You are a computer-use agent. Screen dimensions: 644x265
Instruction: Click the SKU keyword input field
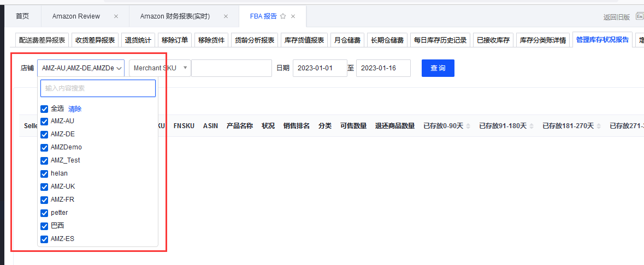tap(232, 68)
